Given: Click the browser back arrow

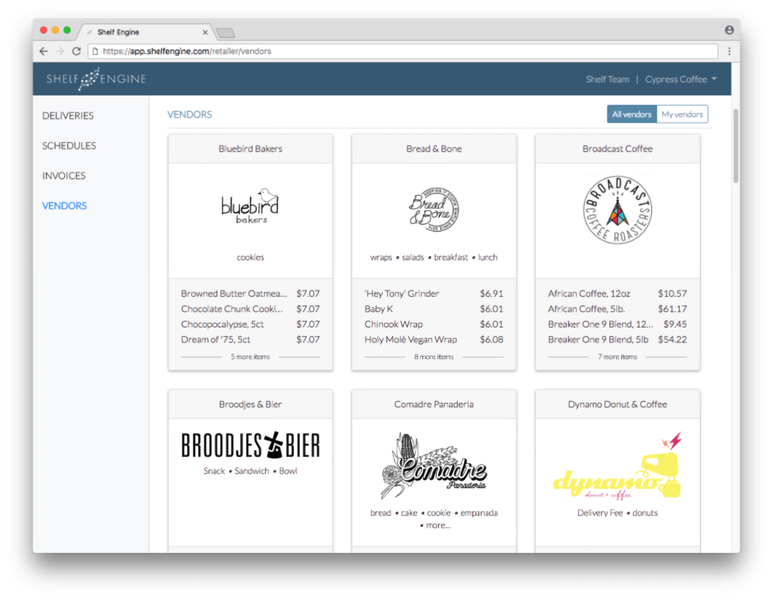Looking at the screenshot, I should coord(44,51).
